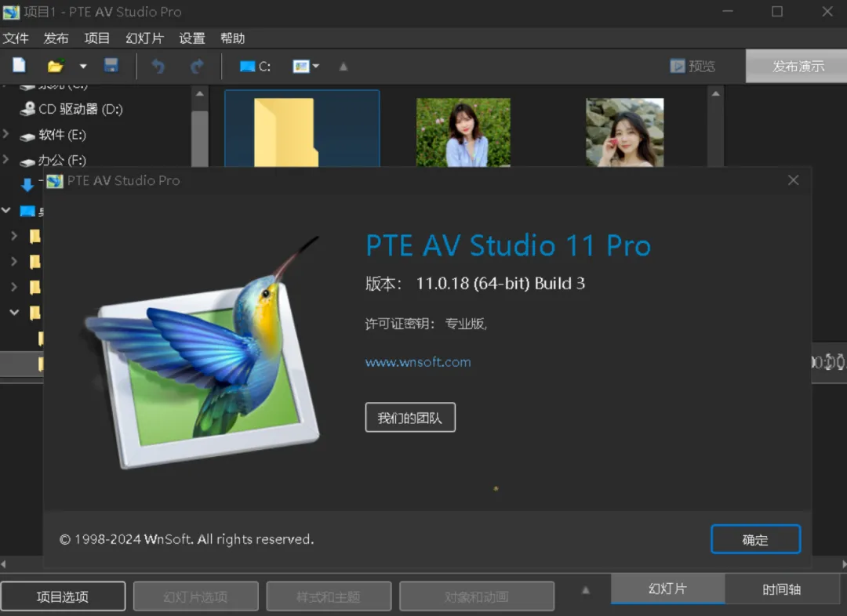Viewport: 847px width, 616px height.
Task: Expand the 软件 (E:) drive node
Action: point(6,134)
